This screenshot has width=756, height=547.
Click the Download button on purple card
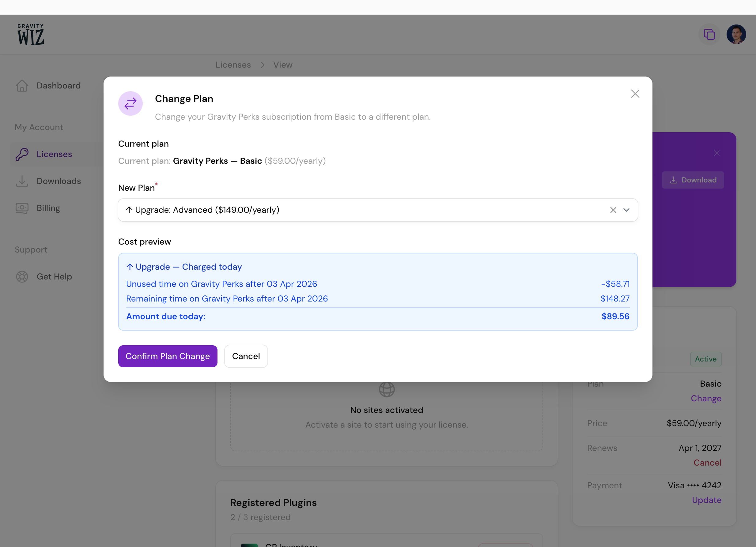pos(693,180)
